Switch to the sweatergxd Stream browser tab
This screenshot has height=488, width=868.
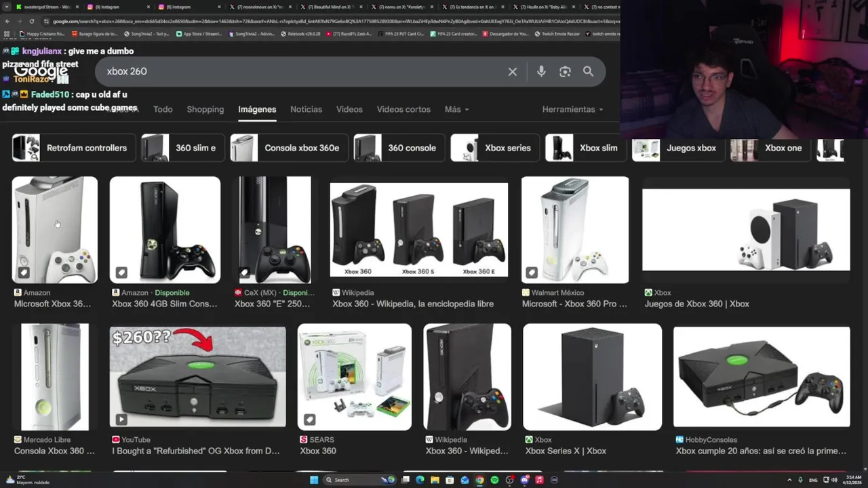click(x=46, y=7)
